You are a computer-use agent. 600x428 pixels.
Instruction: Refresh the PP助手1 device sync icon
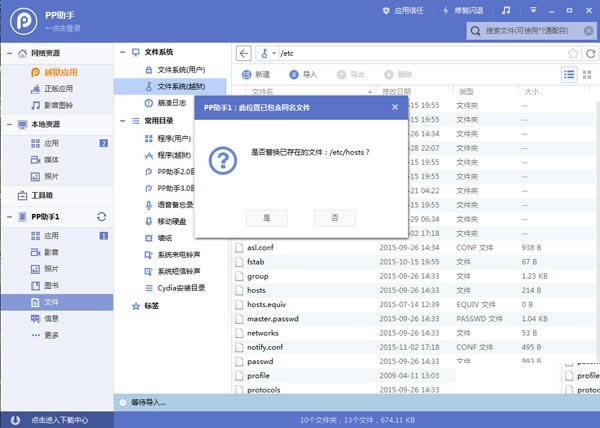(x=101, y=217)
